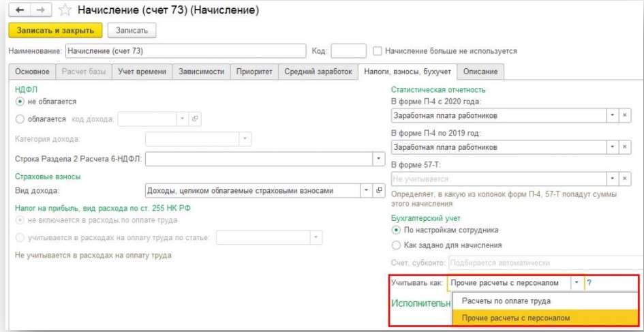Click the question mark help icon
The height and width of the screenshot is (332, 644).
coord(589,282)
